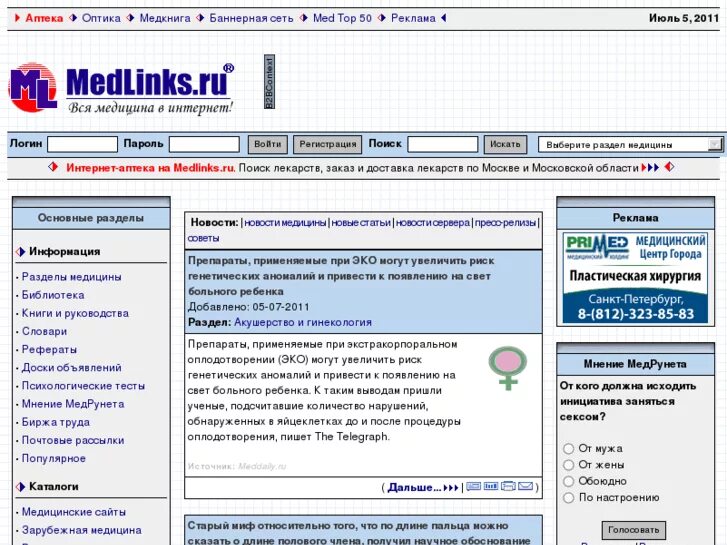Click the Пароль input field
The width and height of the screenshot is (727, 545).
point(204,144)
